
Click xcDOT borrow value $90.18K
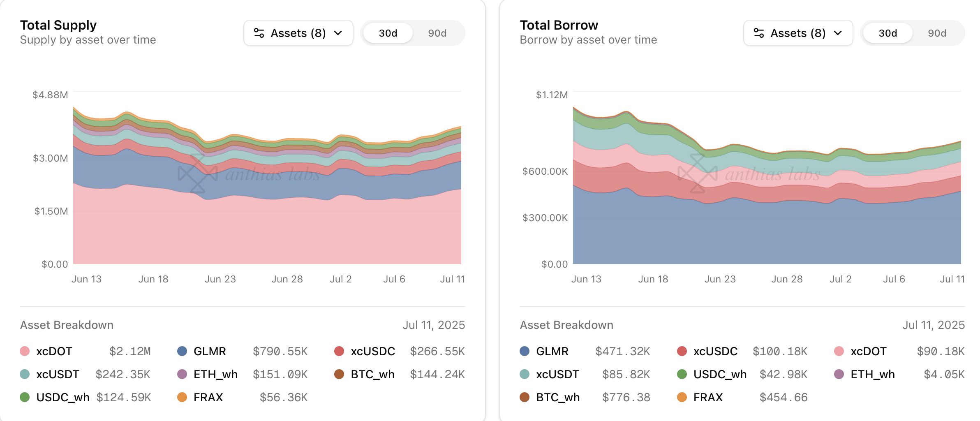coord(941,352)
